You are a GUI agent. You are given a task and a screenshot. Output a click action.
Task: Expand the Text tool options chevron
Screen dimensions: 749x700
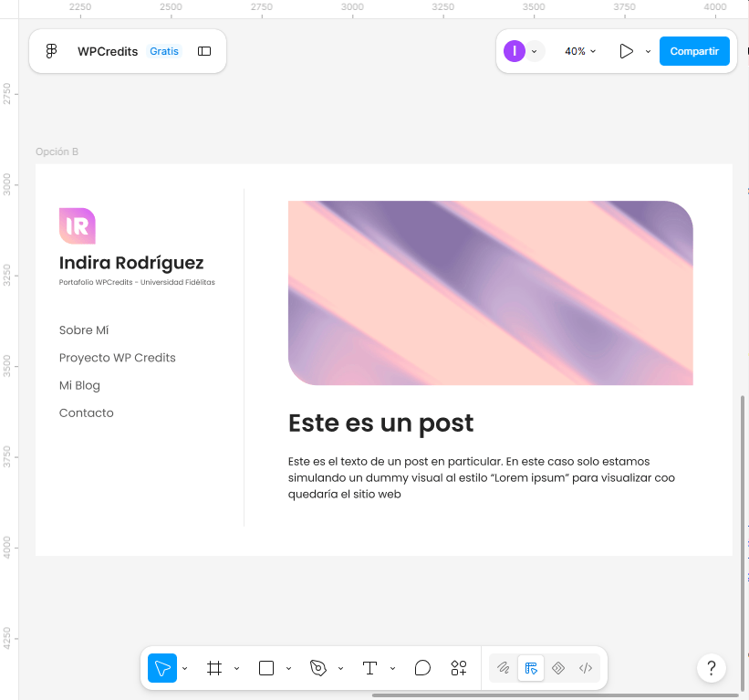[392, 668]
